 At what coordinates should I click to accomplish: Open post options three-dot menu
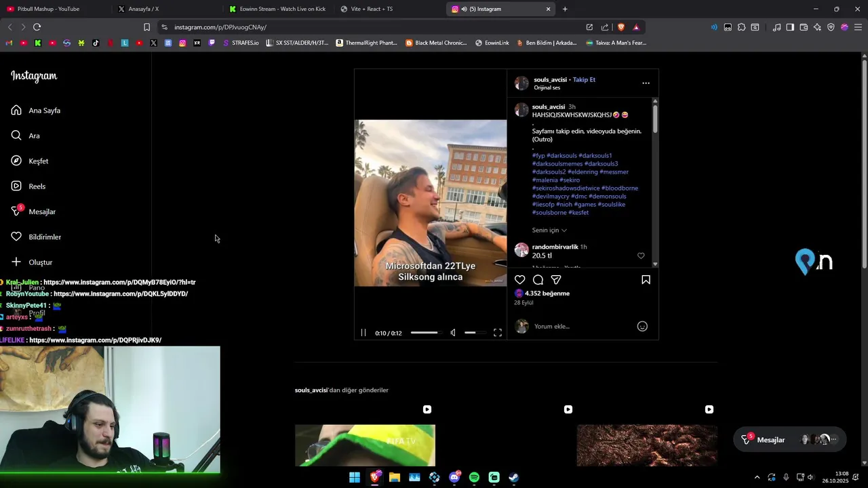[646, 83]
